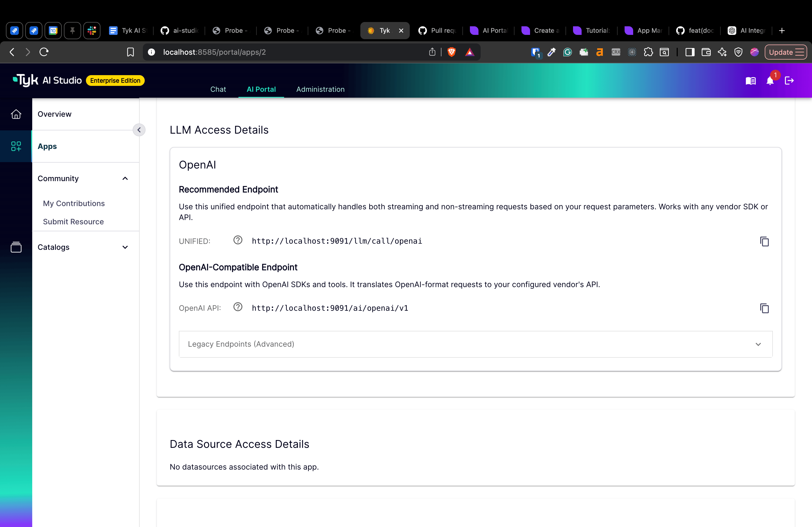
Task: Switch to the Tyk AI S docs tab
Action: (x=128, y=31)
